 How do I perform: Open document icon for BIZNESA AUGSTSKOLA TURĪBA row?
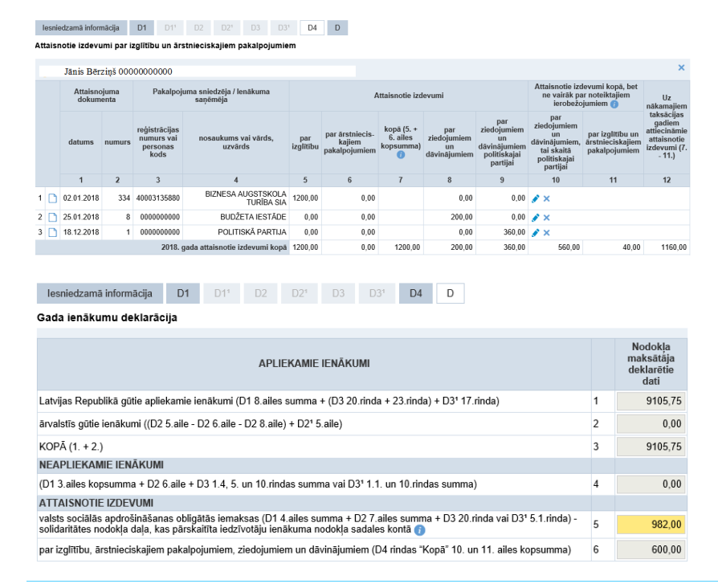[x=53, y=198]
